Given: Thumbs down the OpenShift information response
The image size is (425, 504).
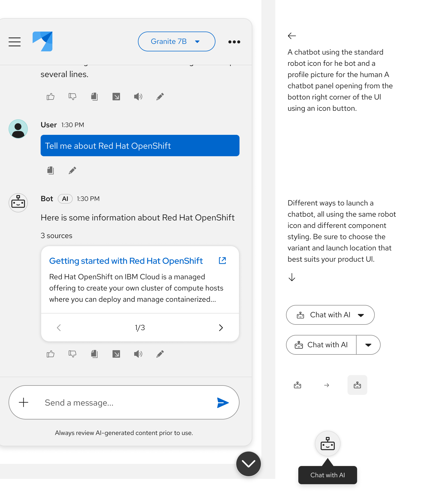Looking at the screenshot, I should [x=72, y=354].
